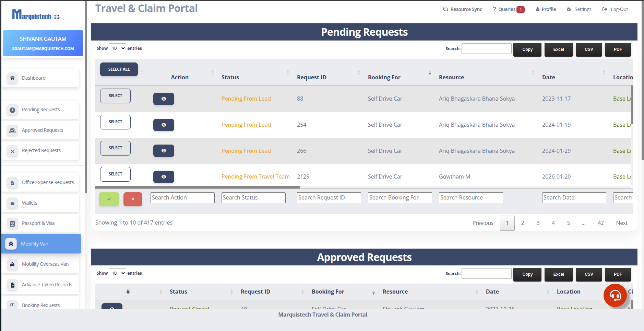The height and width of the screenshot is (331, 644).
Task: Click the red headset support chat icon
Action: click(x=615, y=295)
